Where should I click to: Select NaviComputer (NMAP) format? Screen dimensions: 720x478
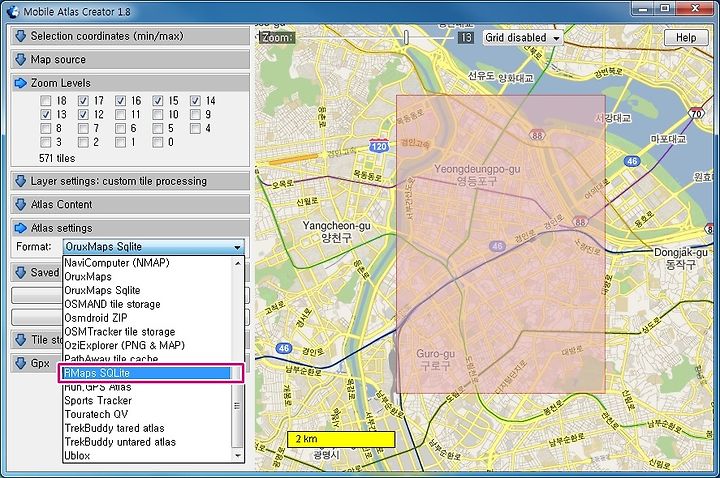point(147,263)
